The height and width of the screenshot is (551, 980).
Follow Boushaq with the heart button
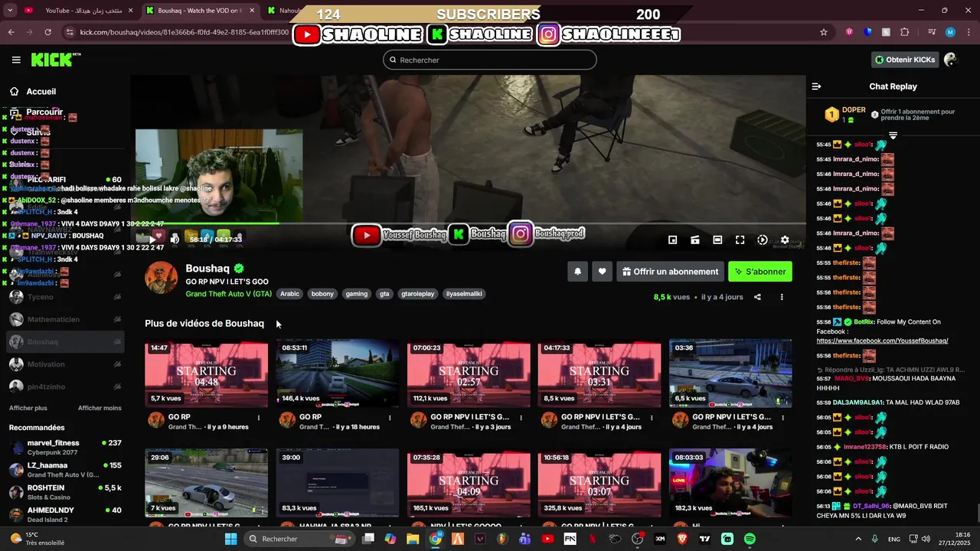pos(603,272)
